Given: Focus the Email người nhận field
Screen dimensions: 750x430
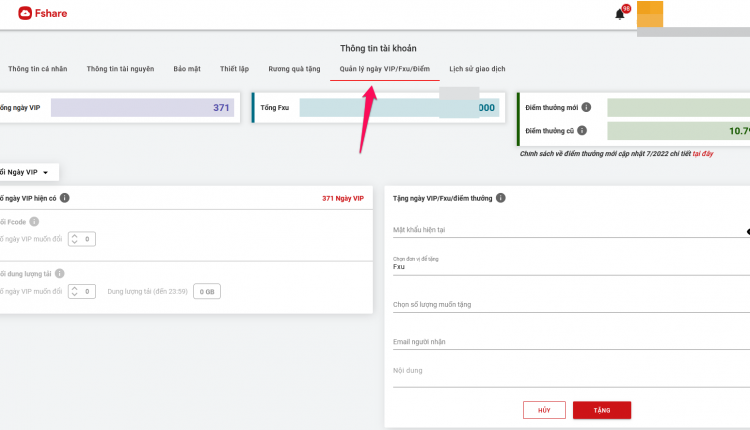Looking at the screenshot, I should pyautogui.click(x=571, y=342).
